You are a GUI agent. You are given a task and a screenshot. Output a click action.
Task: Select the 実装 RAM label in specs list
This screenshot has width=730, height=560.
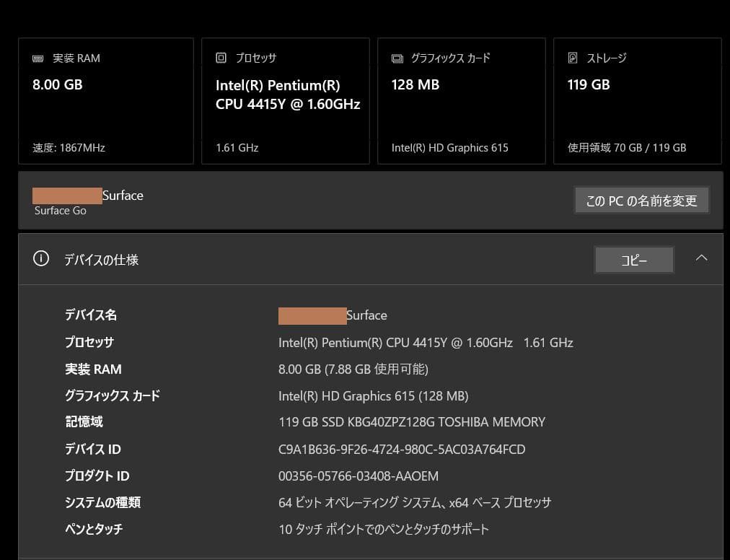(x=93, y=369)
